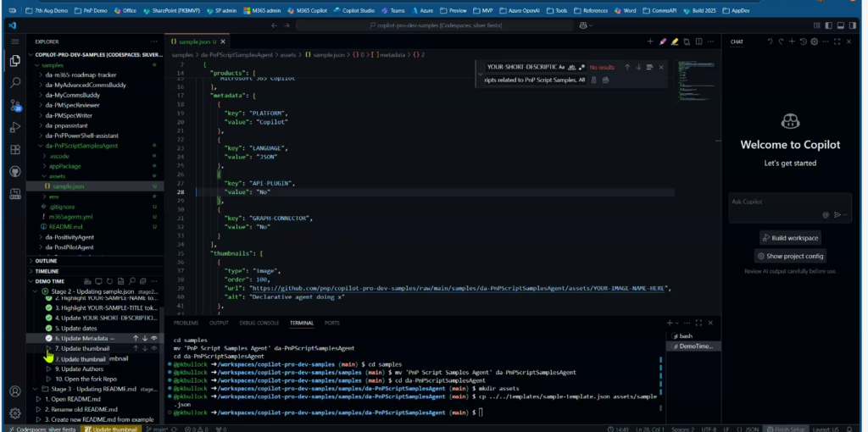Open the GitHub view in activity bar

(x=15, y=171)
